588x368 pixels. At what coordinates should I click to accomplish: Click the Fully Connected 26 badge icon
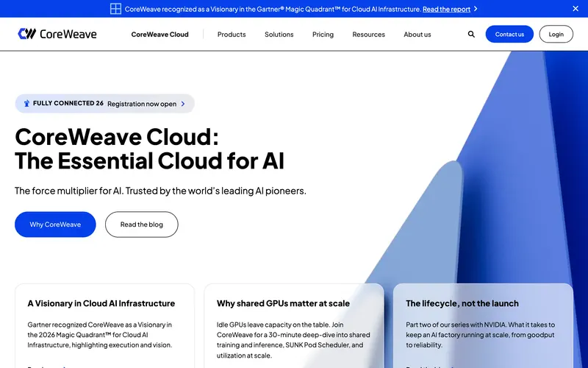[26, 103]
